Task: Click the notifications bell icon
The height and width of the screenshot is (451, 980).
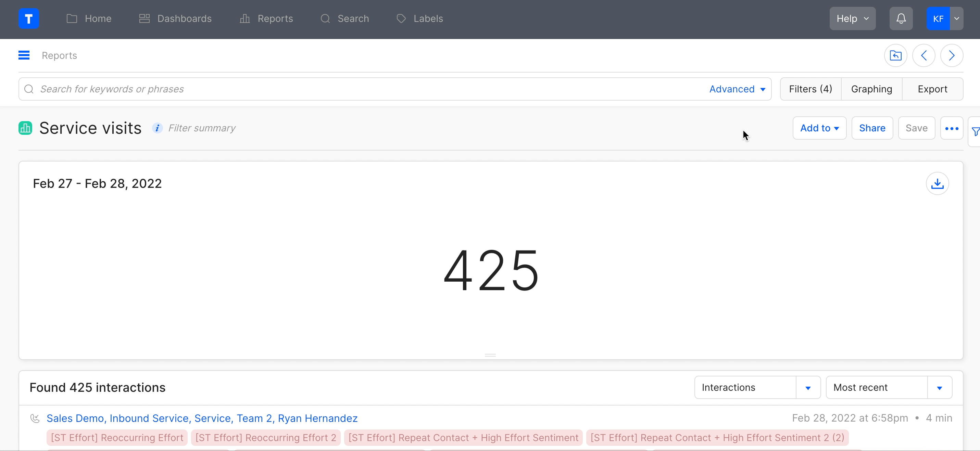Action: (x=901, y=18)
